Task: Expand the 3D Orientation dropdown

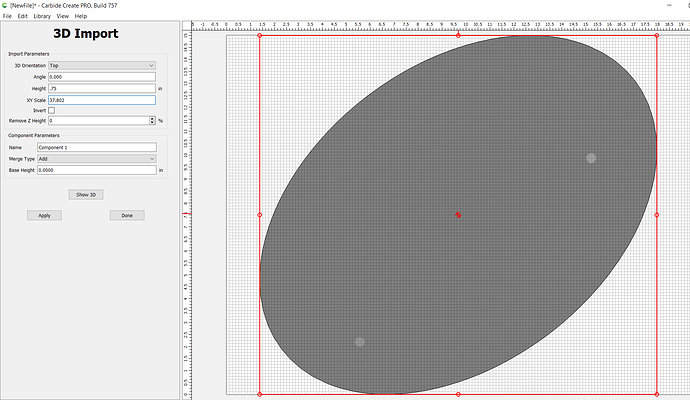Action: 102,65
